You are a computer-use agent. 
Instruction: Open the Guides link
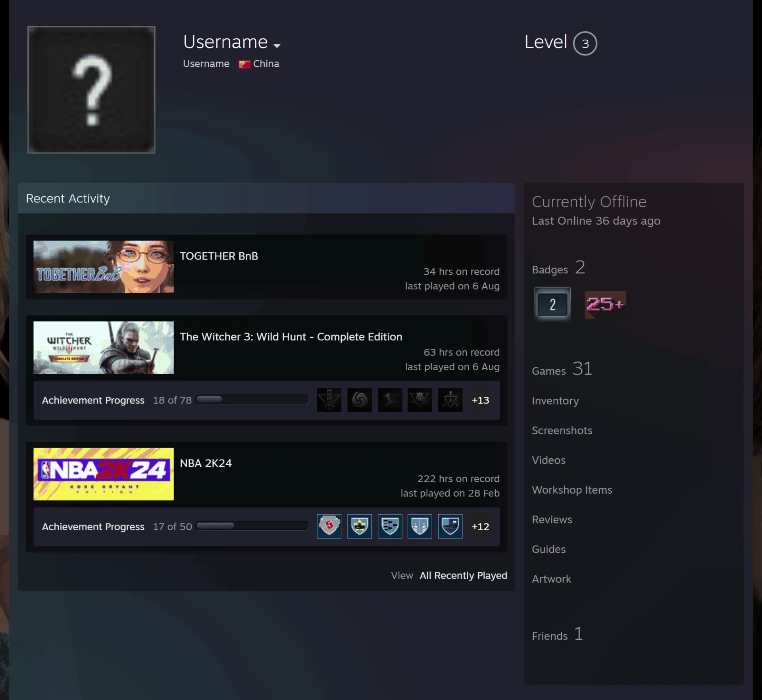point(548,550)
